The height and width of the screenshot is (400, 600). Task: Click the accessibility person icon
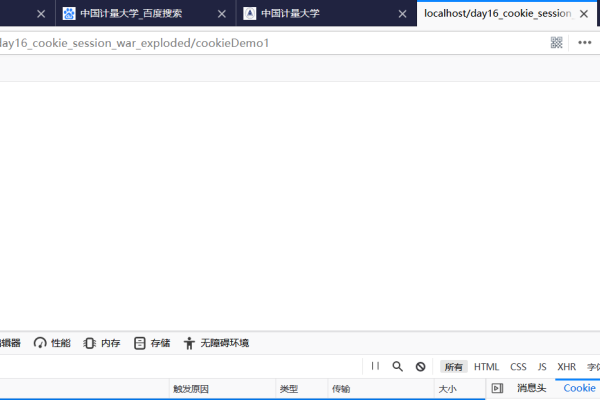click(189, 343)
